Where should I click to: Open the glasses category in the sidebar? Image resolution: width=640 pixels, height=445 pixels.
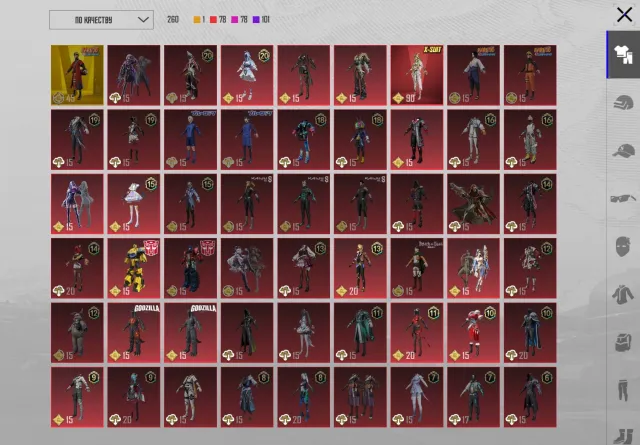[623, 199]
